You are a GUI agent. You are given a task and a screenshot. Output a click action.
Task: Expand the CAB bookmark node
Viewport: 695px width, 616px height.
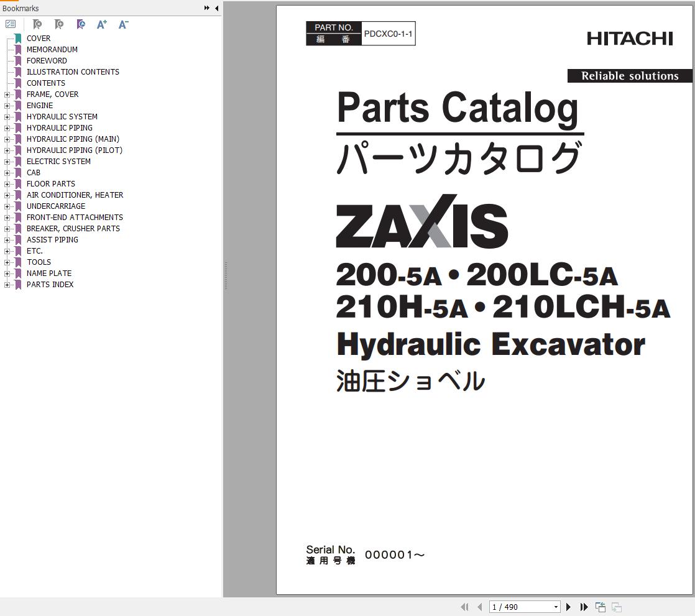tap(7, 173)
